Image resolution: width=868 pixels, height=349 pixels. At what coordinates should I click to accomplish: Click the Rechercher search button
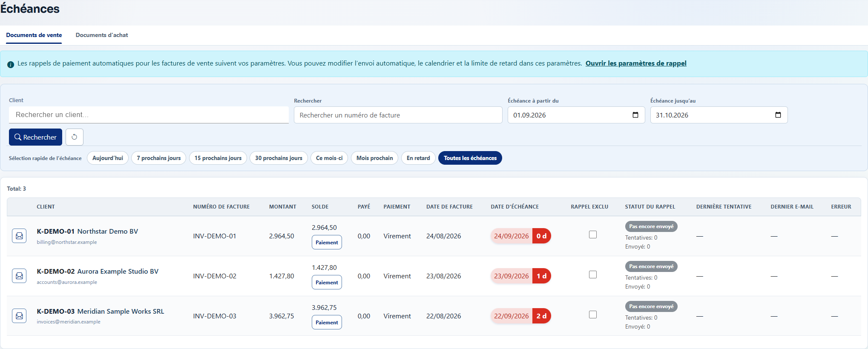(x=35, y=137)
